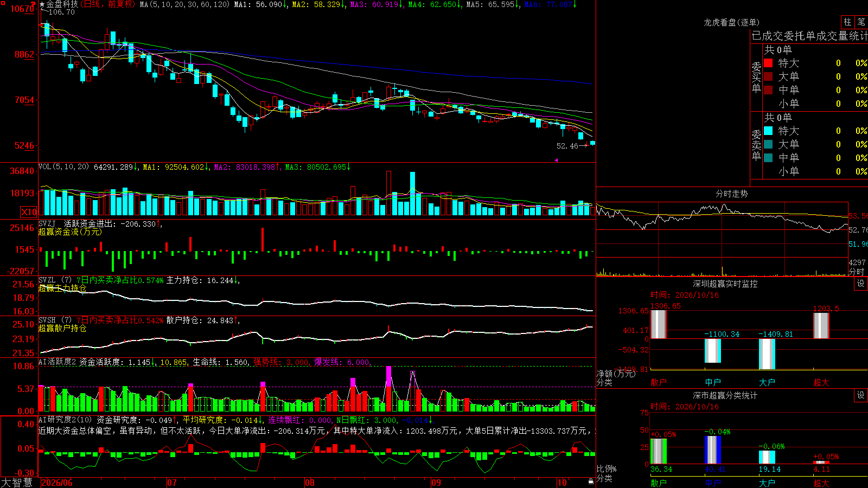Click the red 特大 swatch in 委买单 section
This screenshot has width=868, height=488.
(768, 63)
